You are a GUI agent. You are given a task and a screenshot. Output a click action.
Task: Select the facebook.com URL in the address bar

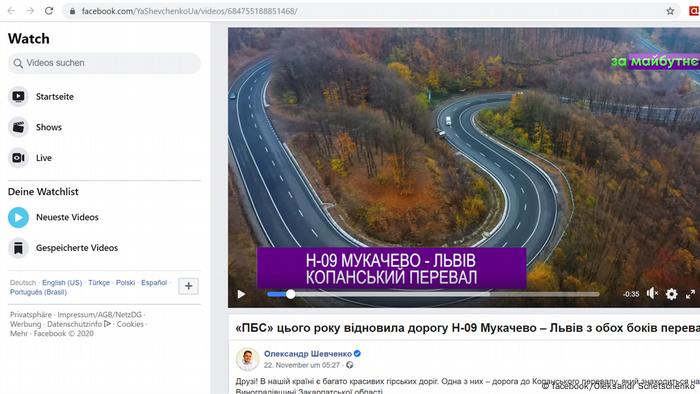(189, 11)
